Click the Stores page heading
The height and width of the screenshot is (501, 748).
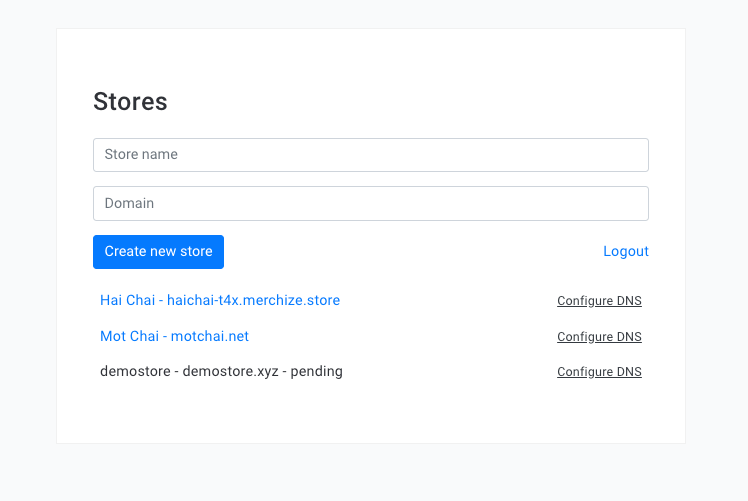130,102
